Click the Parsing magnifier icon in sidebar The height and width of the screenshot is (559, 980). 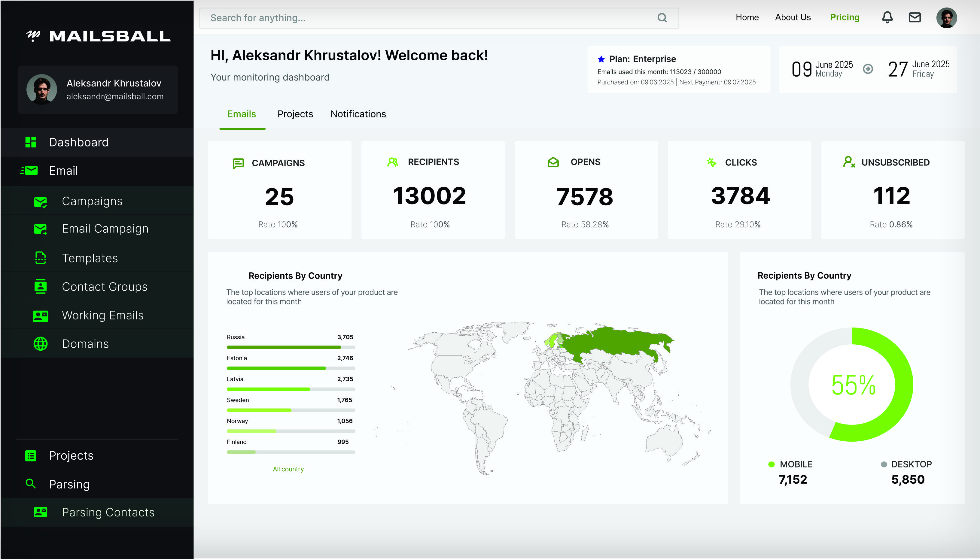[x=30, y=484]
